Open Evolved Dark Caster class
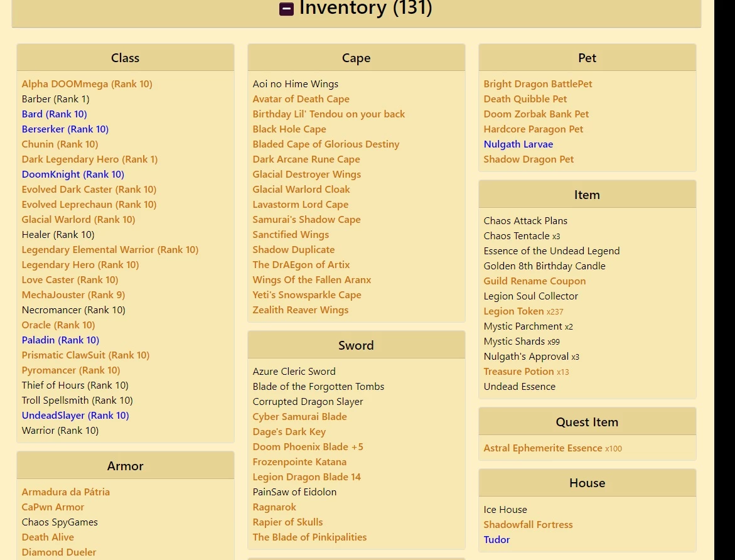This screenshot has width=735, height=560. (89, 190)
